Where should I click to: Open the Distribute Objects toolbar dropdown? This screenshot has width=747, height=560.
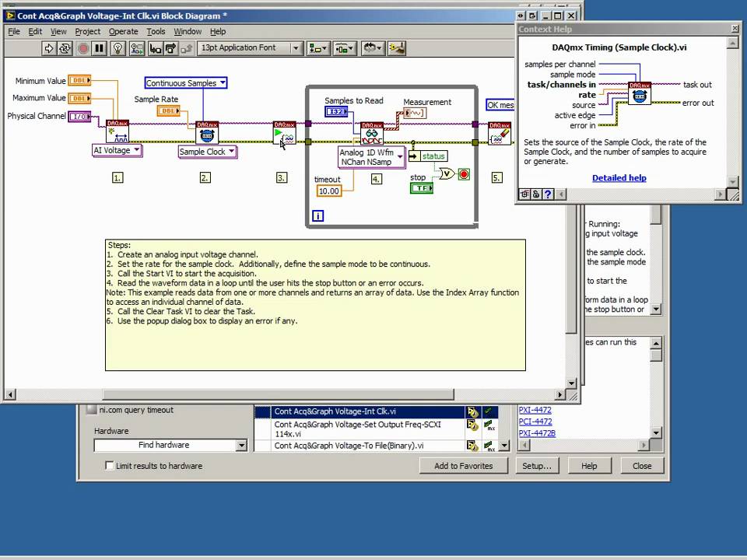tap(343, 48)
